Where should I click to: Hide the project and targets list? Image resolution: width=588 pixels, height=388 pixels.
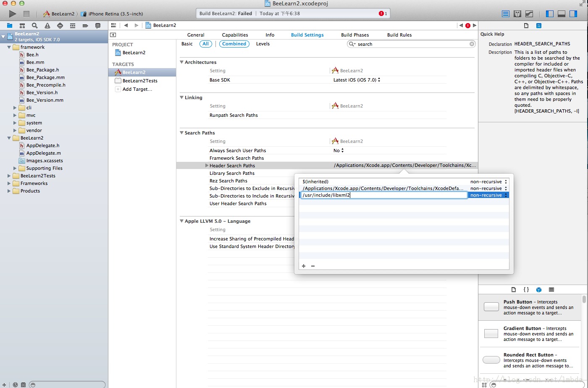113,35
